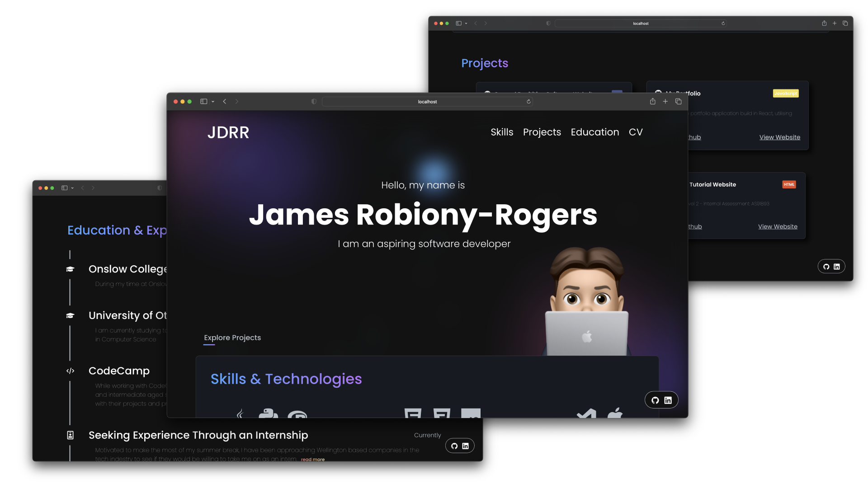
Task: Click the localhost address bar field
Action: point(427,102)
